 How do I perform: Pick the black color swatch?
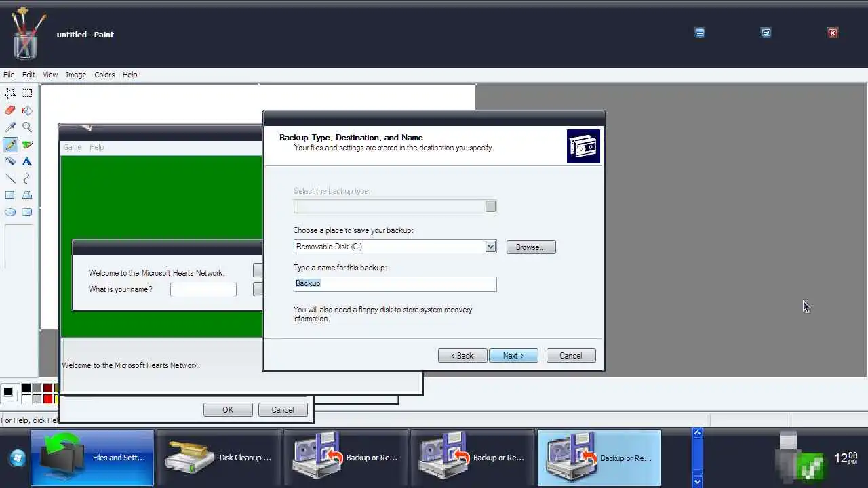pos(26,388)
